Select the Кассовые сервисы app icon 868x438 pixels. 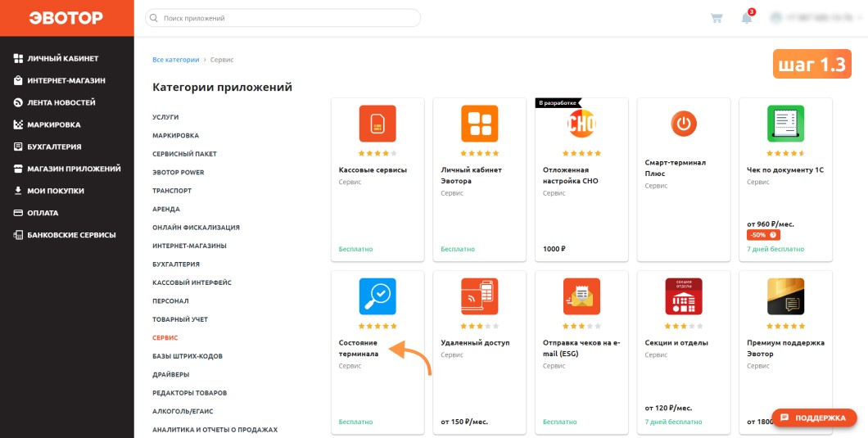(x=377, y=124)
